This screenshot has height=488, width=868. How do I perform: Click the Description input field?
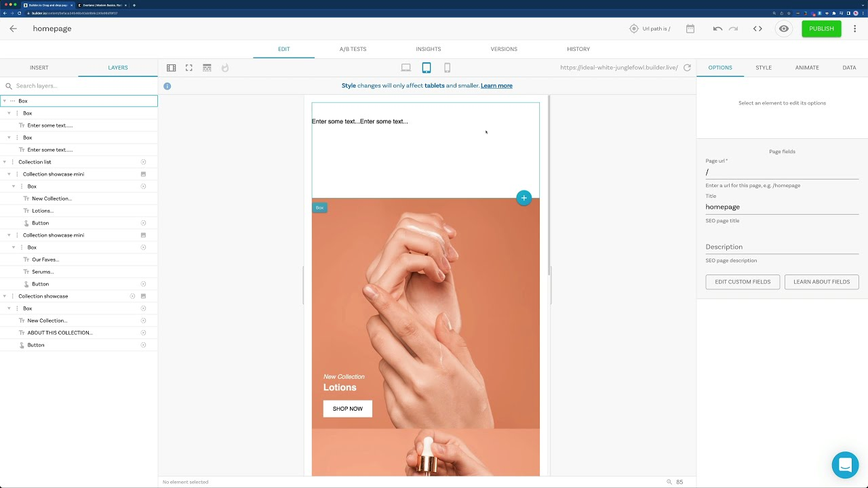(782, 247)
